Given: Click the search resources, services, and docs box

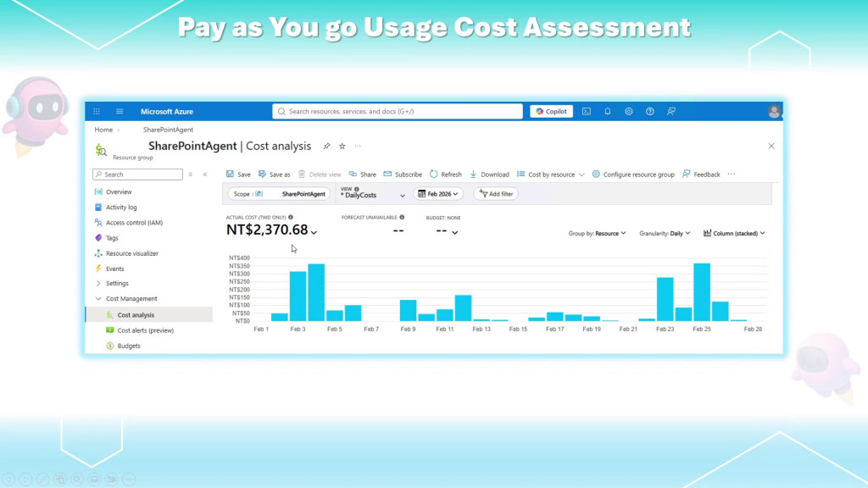Looking at the screenshot, I should [398, 111].
